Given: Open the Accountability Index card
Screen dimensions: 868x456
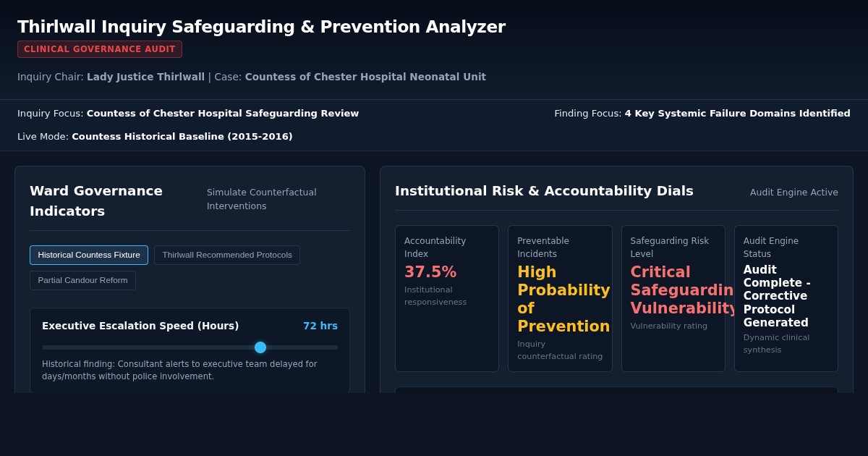Looking at the screenshot, I should click(x=447, y=298).
